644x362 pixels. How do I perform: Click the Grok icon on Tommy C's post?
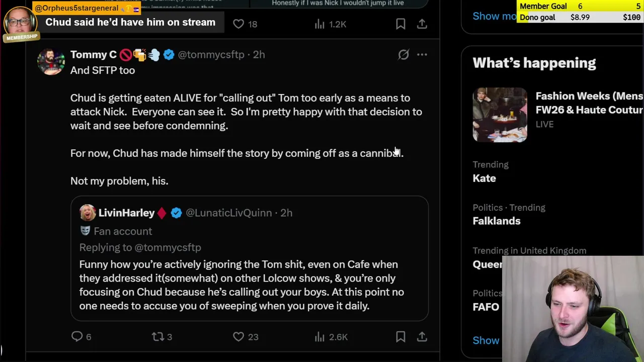(404, 54)
